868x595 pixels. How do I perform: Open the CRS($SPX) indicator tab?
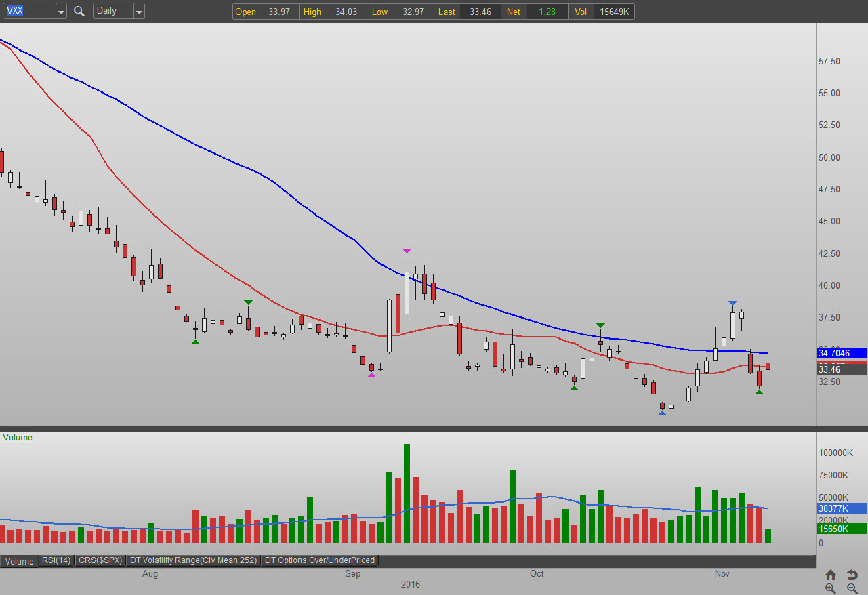point(100,560)
